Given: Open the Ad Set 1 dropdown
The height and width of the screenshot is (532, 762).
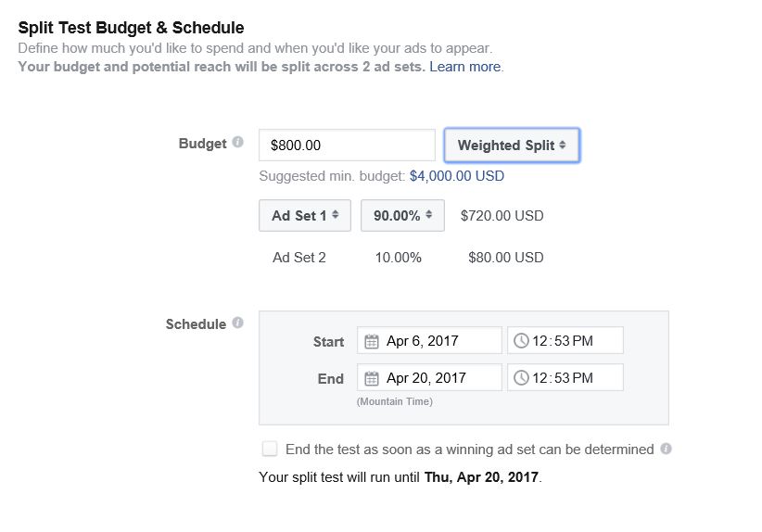Looking at the screenshot, I should [x=305, y=216].
